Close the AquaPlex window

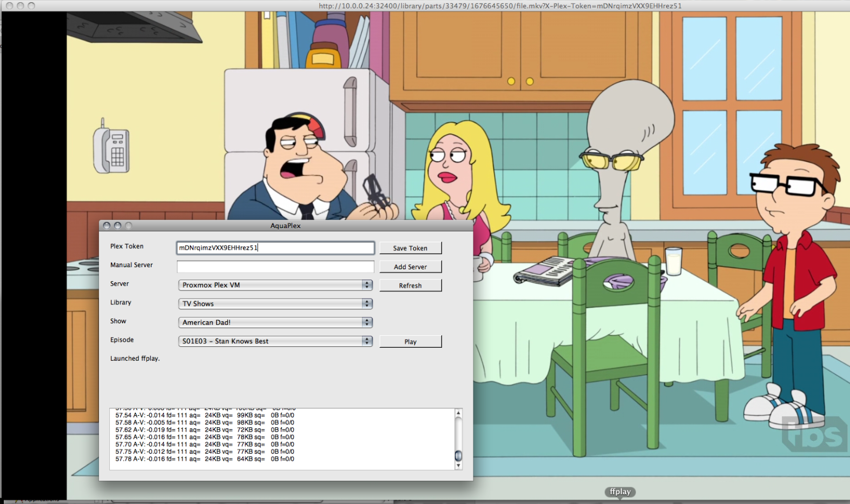tap(107, 226)
